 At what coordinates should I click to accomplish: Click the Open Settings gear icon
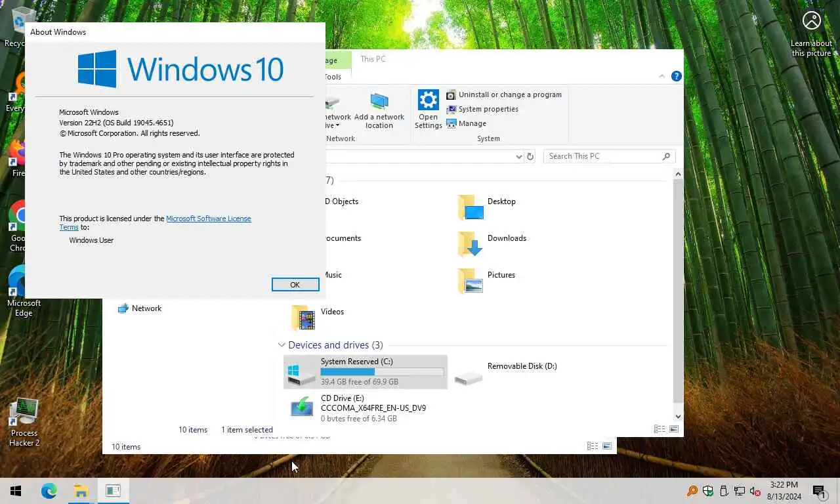(429, 100)
